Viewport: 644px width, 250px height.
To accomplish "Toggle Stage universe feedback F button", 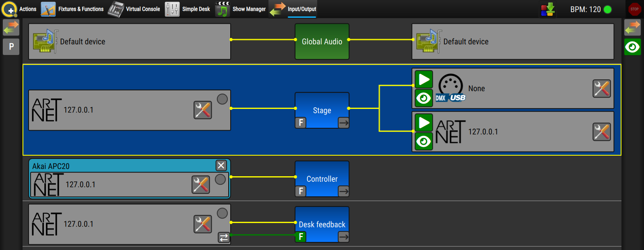I will tap(301, 123).
